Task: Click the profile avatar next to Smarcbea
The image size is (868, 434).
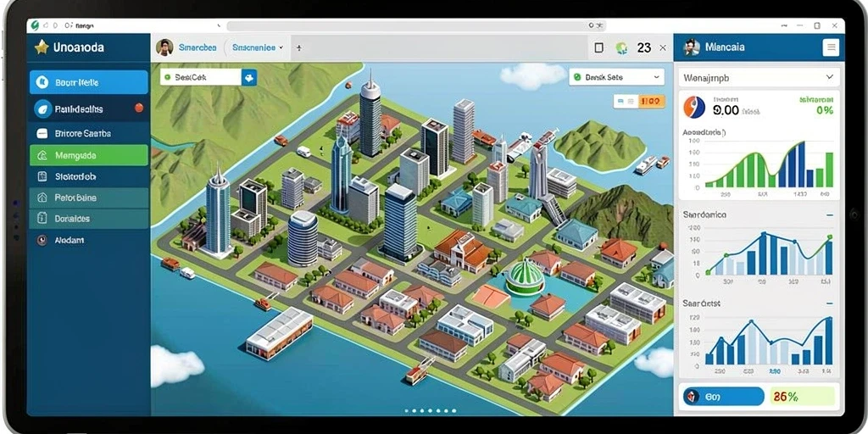Action: [164, 47]
